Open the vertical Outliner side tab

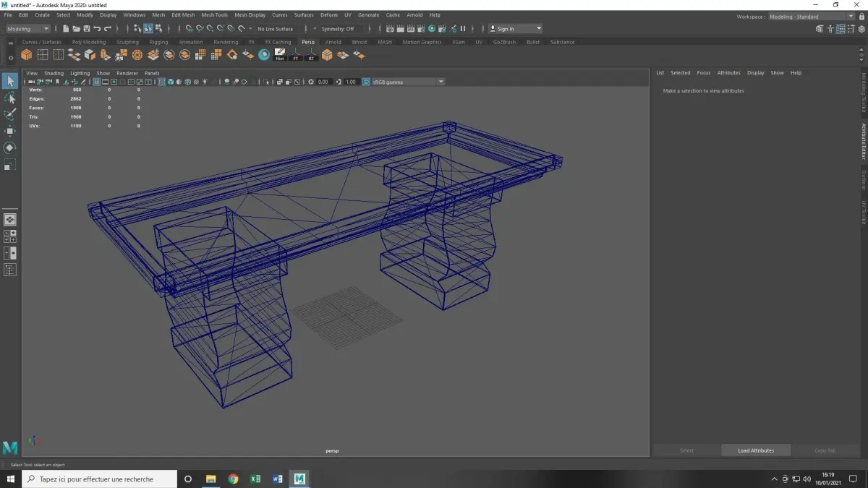pos(864,180)
